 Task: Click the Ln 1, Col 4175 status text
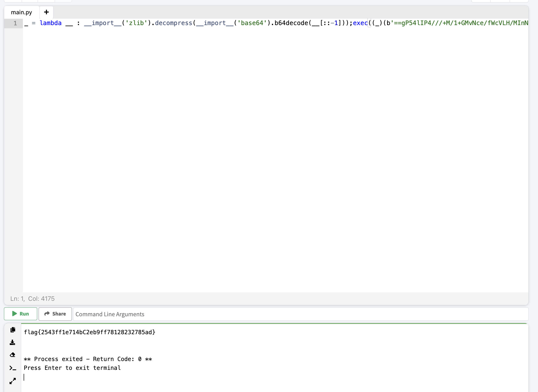click(32, 299)
